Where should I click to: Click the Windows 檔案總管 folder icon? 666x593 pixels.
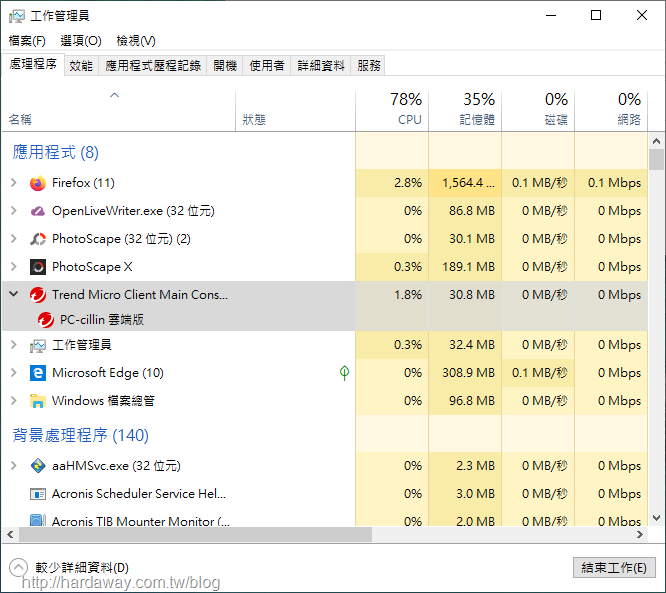38,401
